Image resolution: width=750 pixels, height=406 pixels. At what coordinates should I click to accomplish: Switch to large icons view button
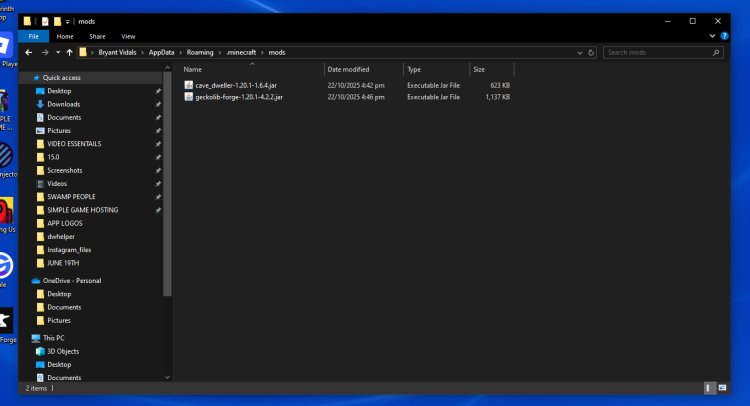click(723, 388)
